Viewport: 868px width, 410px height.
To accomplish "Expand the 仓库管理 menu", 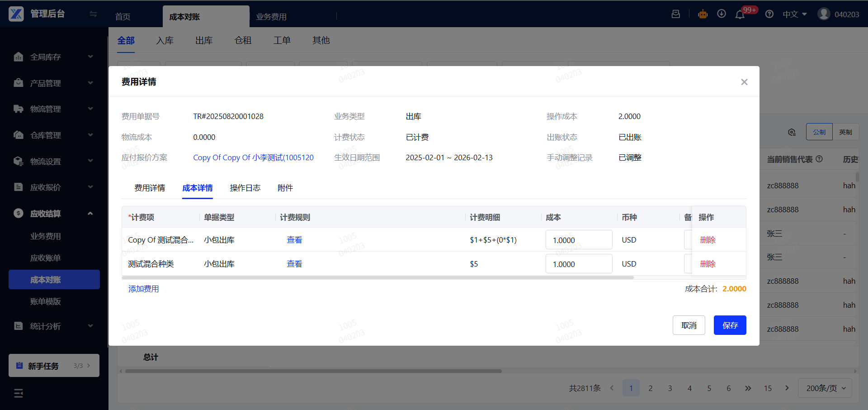I will [90, 135].
